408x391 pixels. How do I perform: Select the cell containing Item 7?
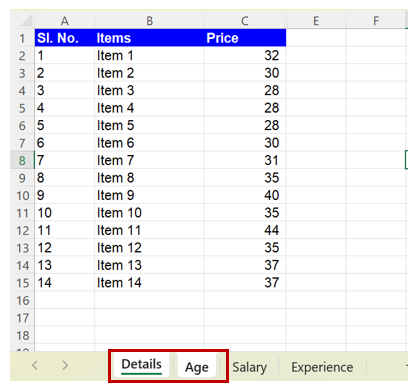pos(149,160)
